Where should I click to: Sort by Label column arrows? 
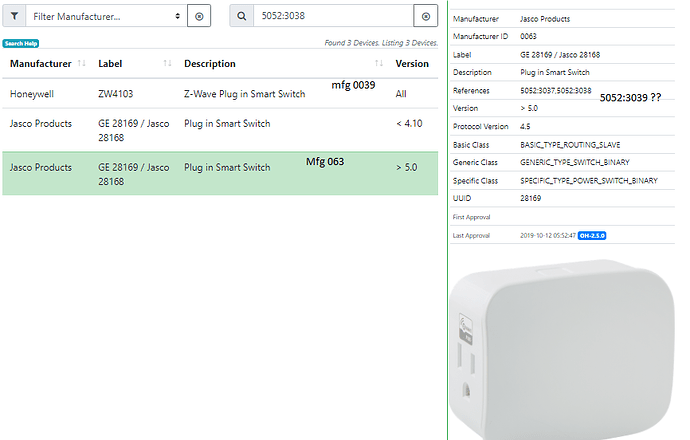click(167, 63)
